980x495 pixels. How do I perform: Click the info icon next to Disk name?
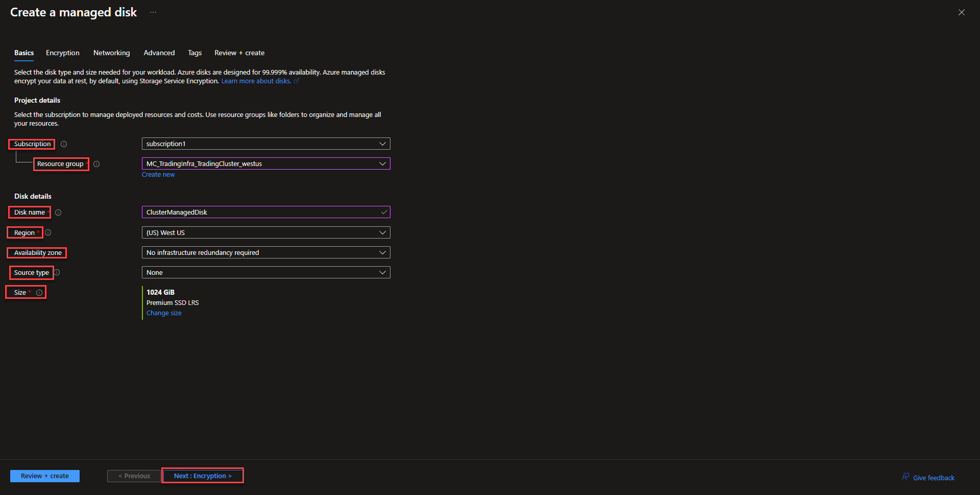click(x=58, y=213)
